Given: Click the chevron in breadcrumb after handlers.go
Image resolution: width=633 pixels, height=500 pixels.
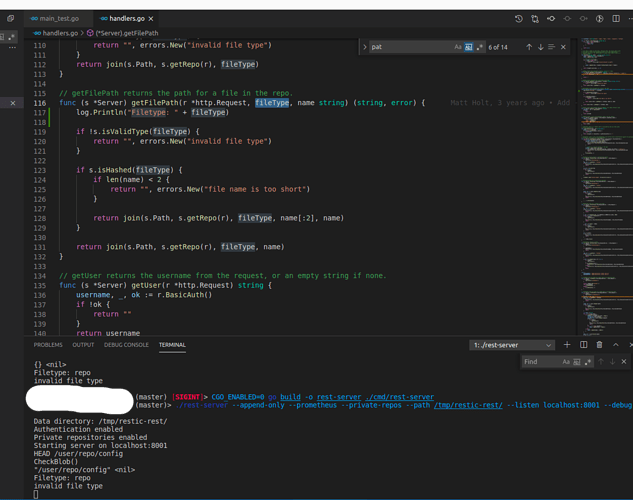Looking at the screenshot, I should (82, 33).
